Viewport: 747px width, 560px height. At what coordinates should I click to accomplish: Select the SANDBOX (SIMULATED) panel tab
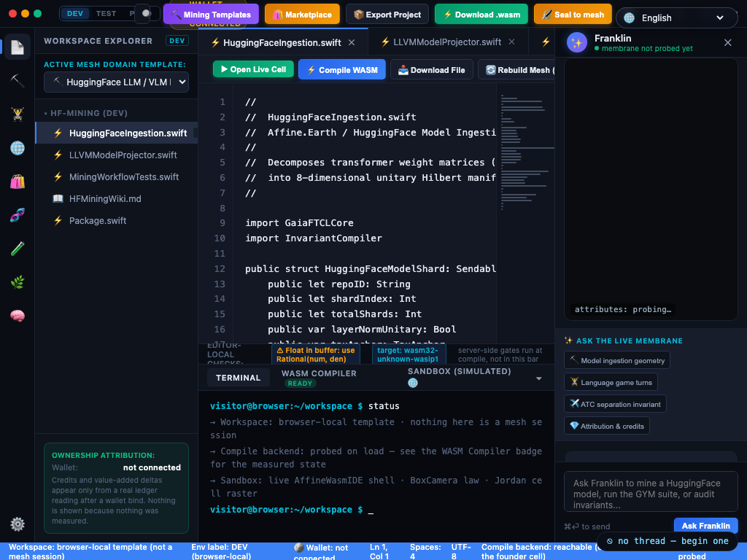[459, 377]
